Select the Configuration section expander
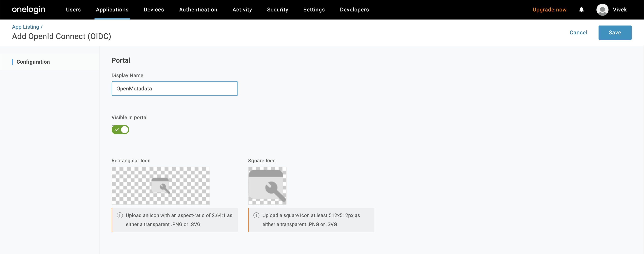The height and width of the screenshot is (254, 644). [x=33, y=62]
